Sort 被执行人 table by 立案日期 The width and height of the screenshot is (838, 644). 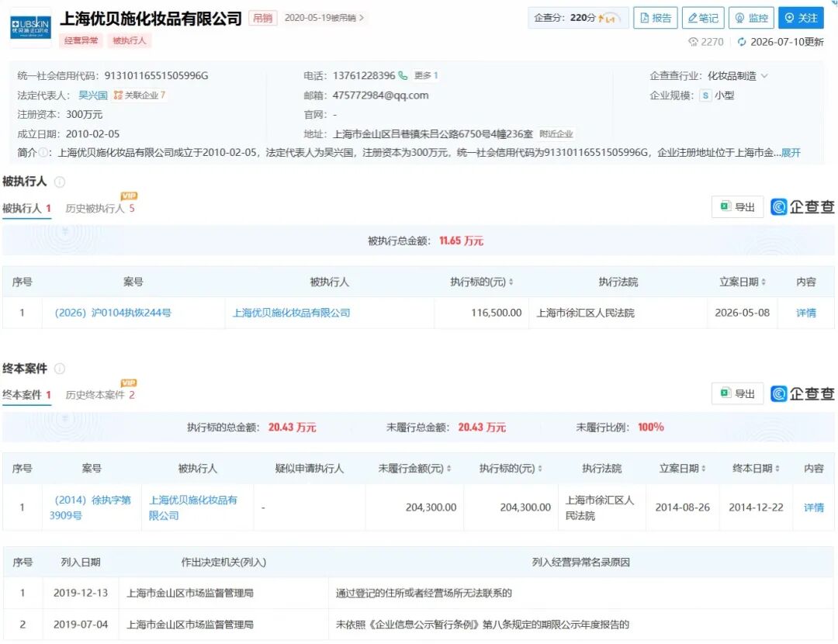point(764,282)
